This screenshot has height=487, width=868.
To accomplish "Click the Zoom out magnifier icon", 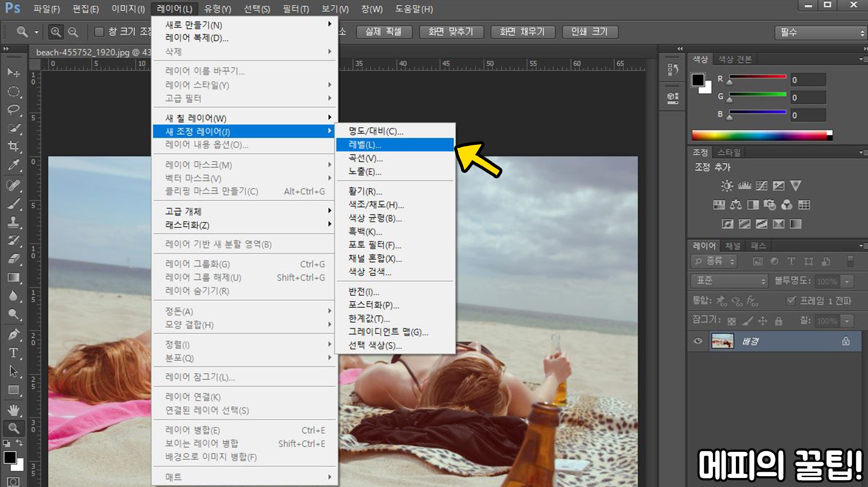I will [x=73, y=32].
